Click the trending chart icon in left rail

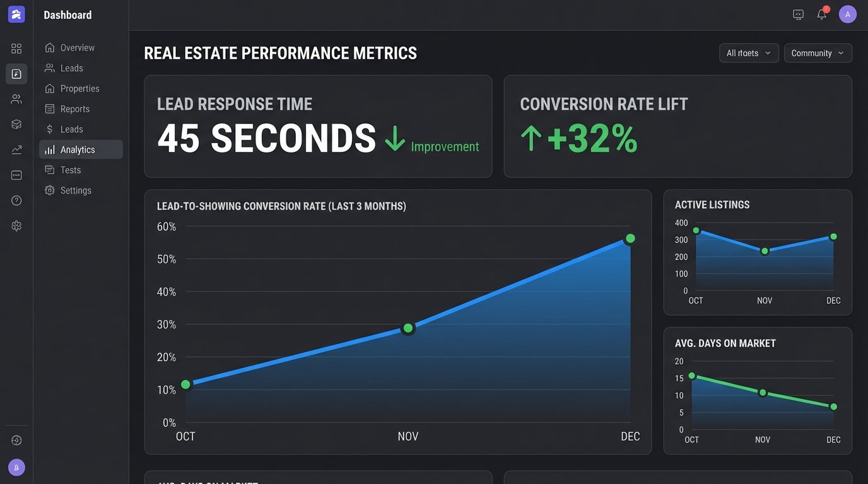coord(16,149)
